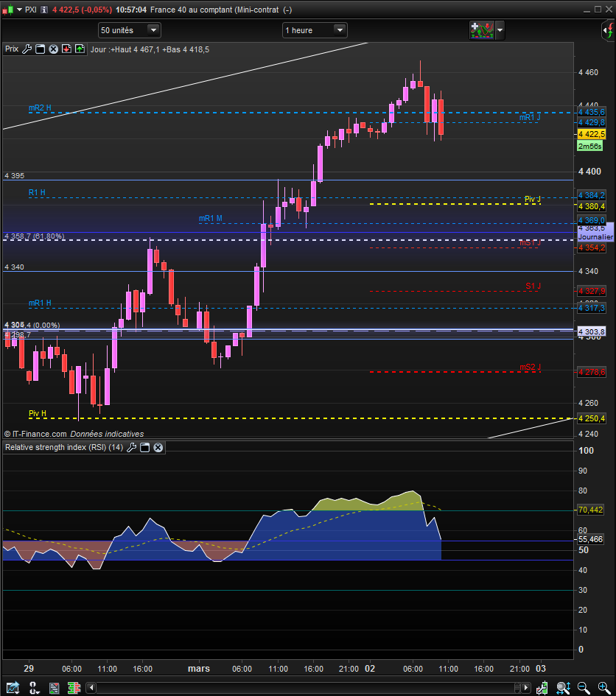Click scrollbar left arrow button

91,688
